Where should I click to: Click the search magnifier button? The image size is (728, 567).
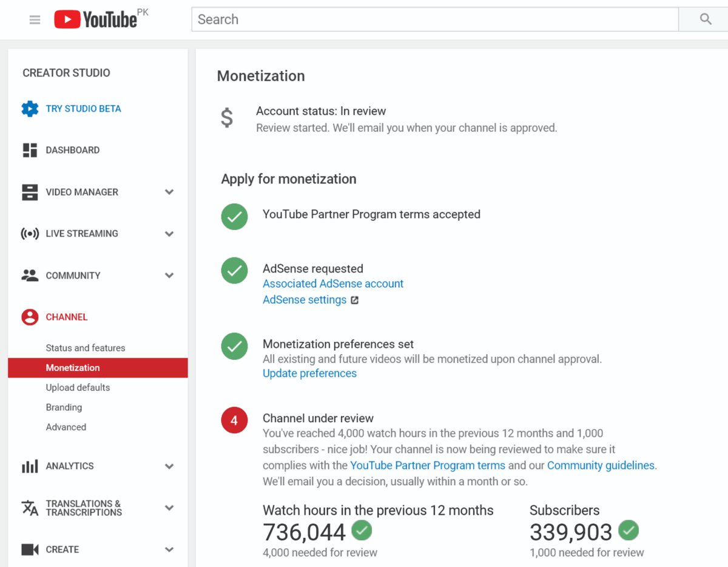click(x=705, y=19)
